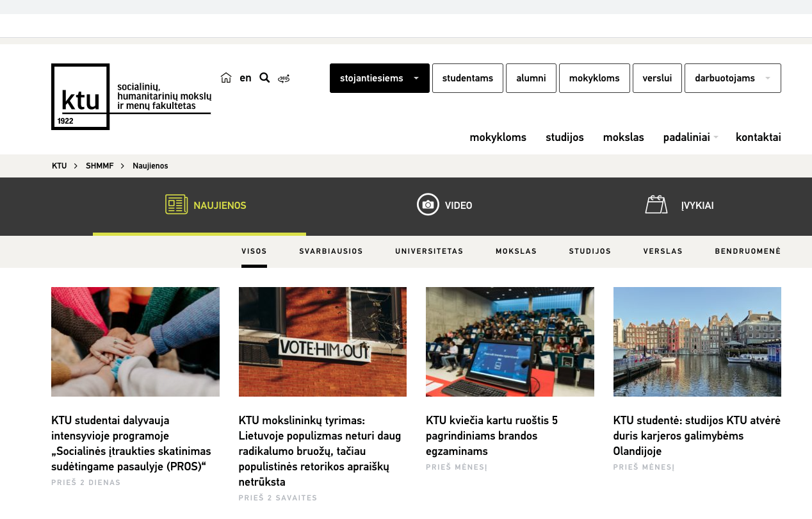Open the darbuotojams dropdown
Viewport: 812px width, 519px height.
point(733,78)
